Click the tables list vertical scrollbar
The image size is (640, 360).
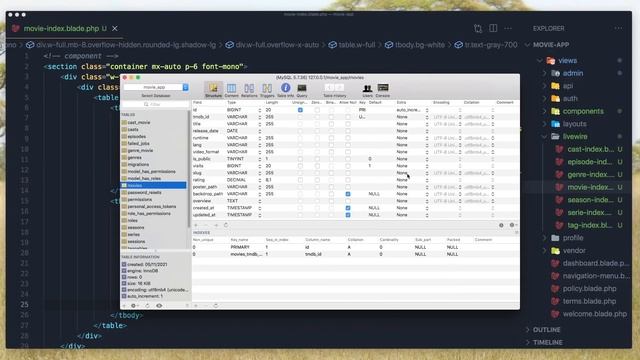pyautogui.click(x=189, y=169)
